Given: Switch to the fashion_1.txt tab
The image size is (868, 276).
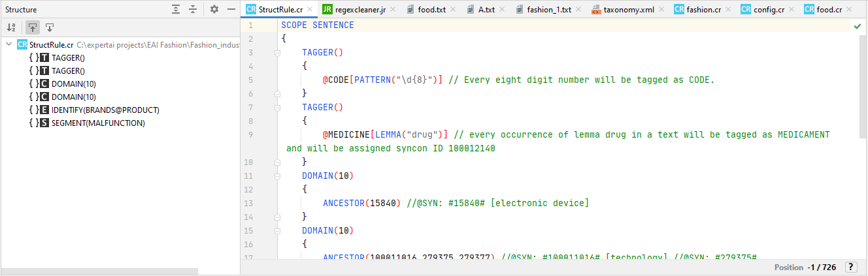Looking at the screenshot, I should [x=549, y=9].
